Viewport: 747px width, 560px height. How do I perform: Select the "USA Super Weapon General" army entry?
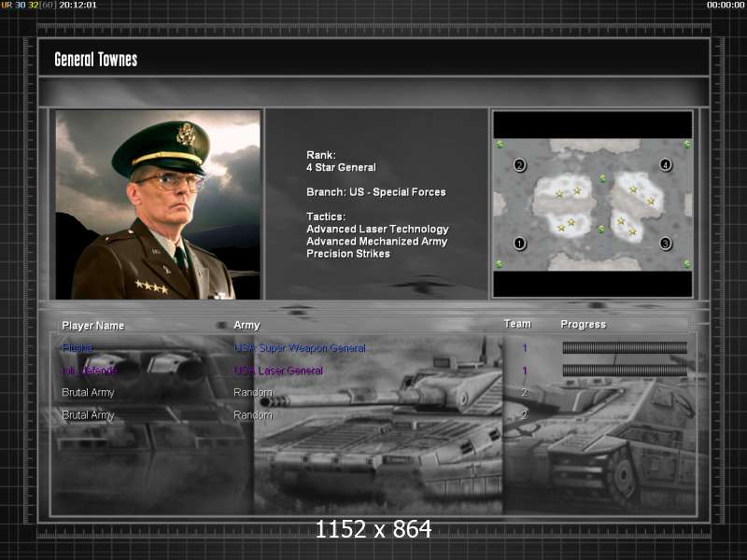pyautogui.click(x=300, y=348)
